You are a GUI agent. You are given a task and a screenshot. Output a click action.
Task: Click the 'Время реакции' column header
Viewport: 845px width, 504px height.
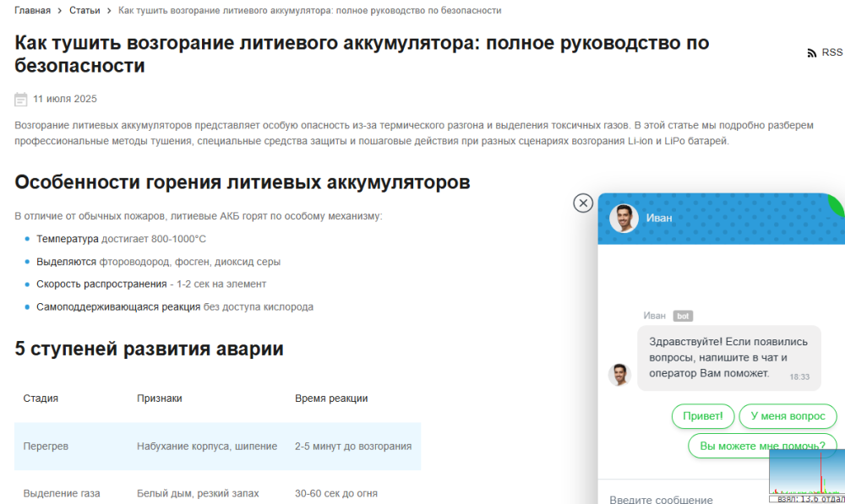(x=331, y=398)
